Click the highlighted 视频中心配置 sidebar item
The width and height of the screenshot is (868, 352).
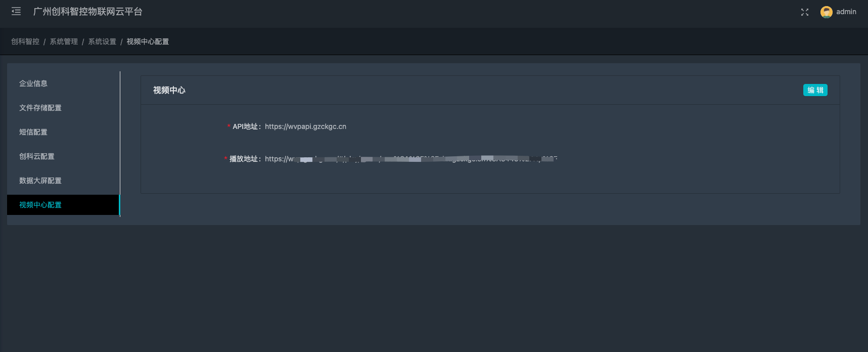(40, 205)
